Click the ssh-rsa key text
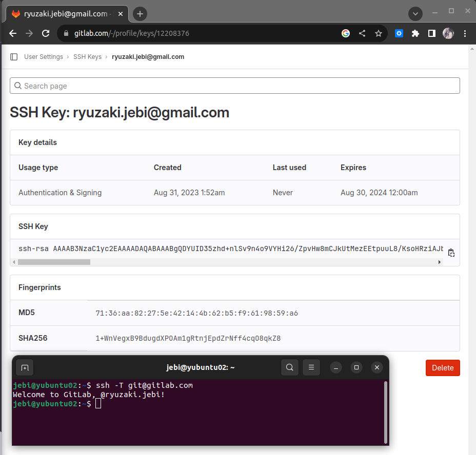Image resolution: width=476 pixels, height=455 pixels. pyautogui.click(x=231, y=249)
